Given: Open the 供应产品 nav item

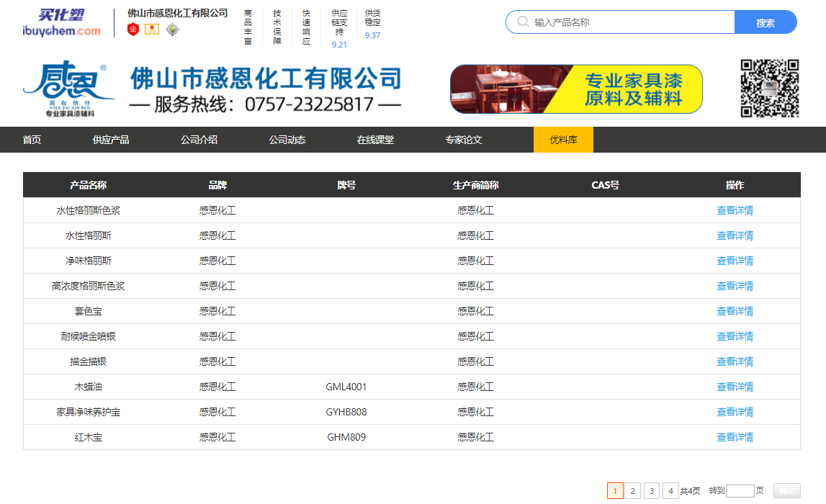Looking at the screenshot, I should [x=111, y=140].
